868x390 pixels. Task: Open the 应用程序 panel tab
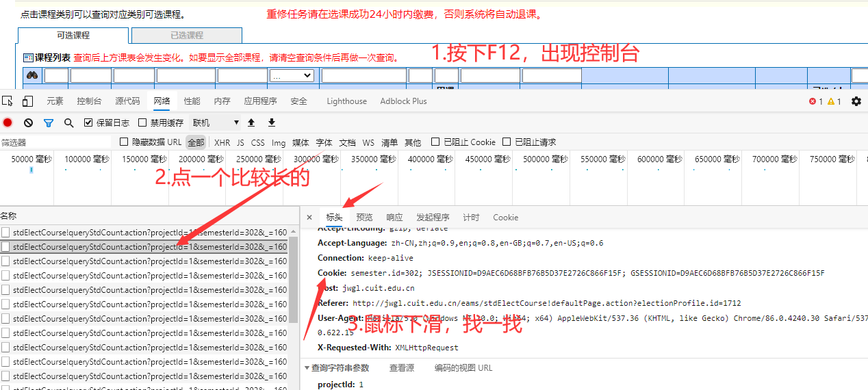click(x=261, y=101)
